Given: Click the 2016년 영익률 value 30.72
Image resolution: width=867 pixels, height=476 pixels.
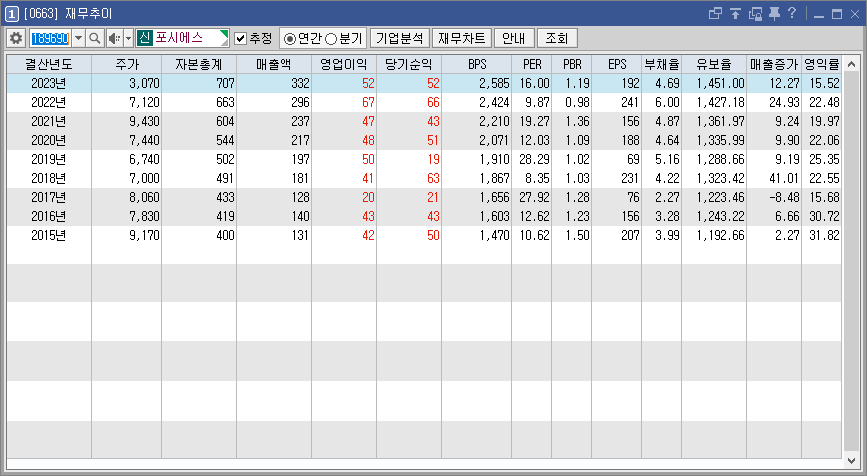Looking at the screenshot, I should tap(824, 216).
